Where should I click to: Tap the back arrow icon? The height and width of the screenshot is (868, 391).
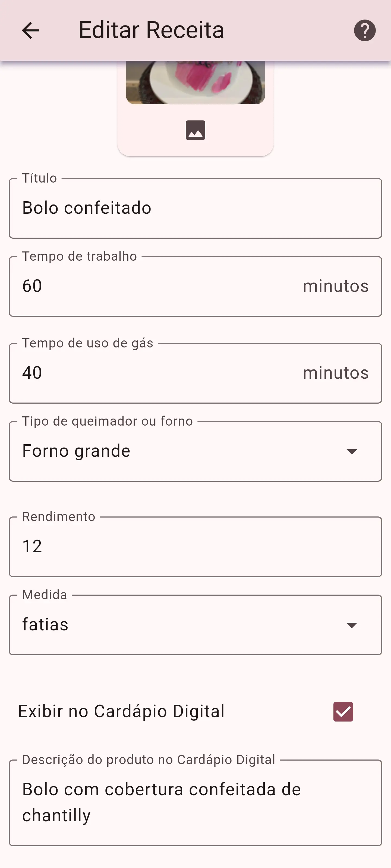tap(30, 30)
